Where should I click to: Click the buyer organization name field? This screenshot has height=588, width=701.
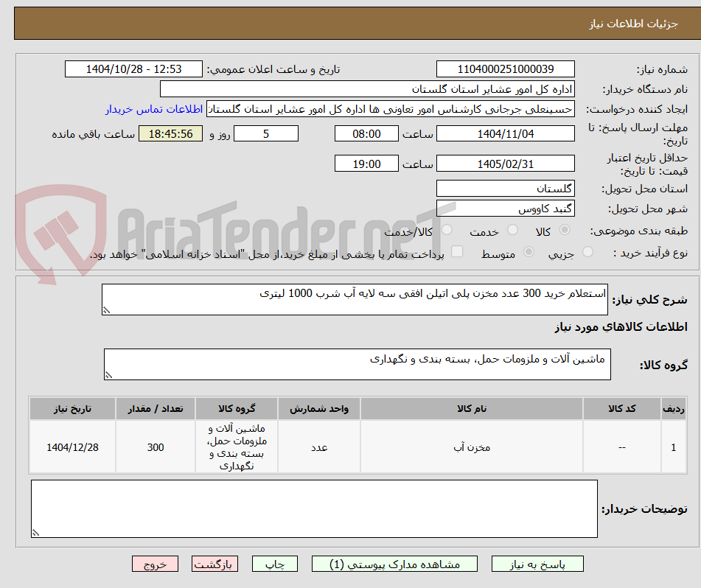[x=367, y=89]
